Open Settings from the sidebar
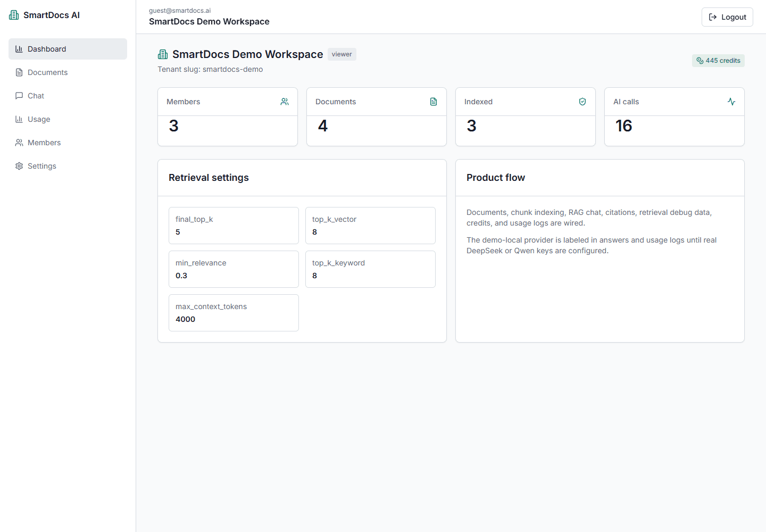This screenshot has width=766, height=532. [x=68, y=166]
